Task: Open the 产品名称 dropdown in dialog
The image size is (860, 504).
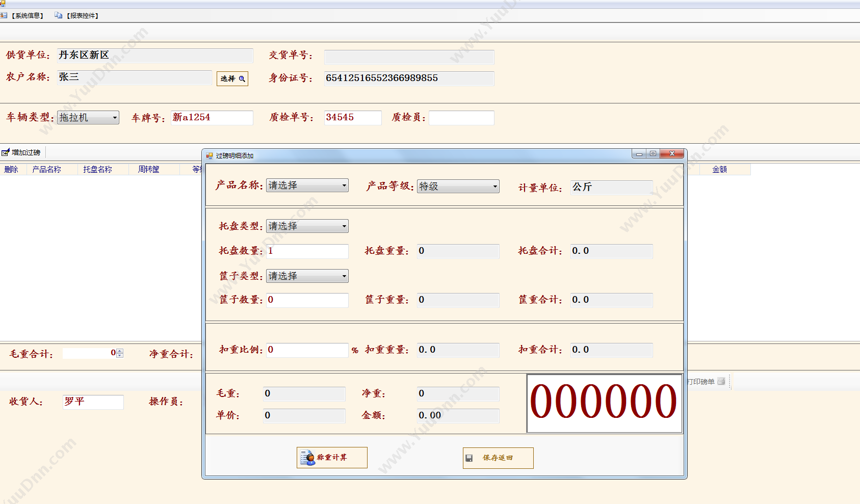Action: pos(307,185)
